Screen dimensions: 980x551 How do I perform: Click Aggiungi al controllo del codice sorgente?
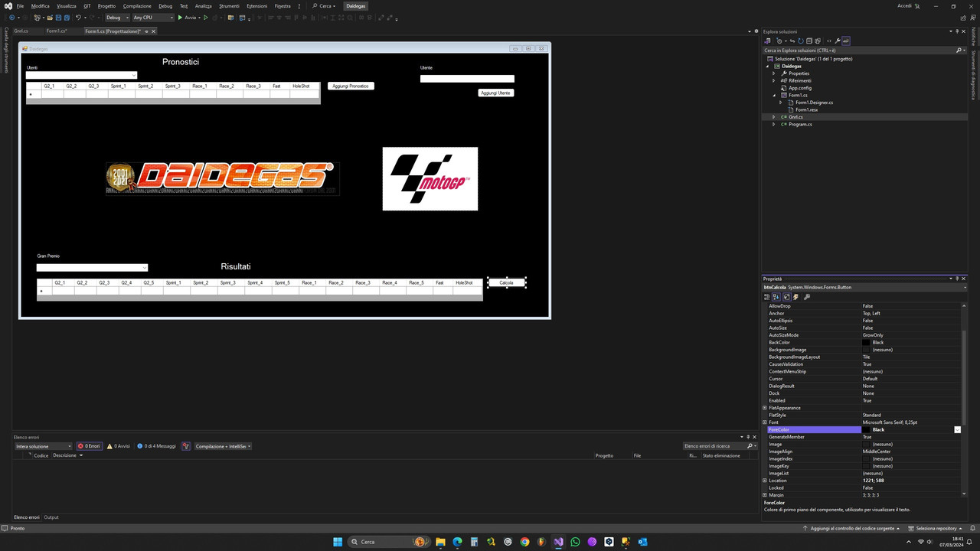851,528
